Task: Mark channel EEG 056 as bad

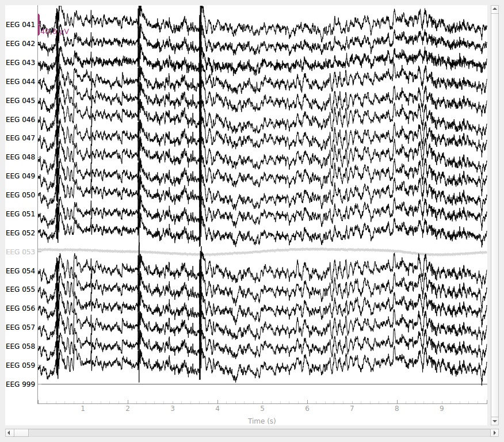Action: pos(20,308)
